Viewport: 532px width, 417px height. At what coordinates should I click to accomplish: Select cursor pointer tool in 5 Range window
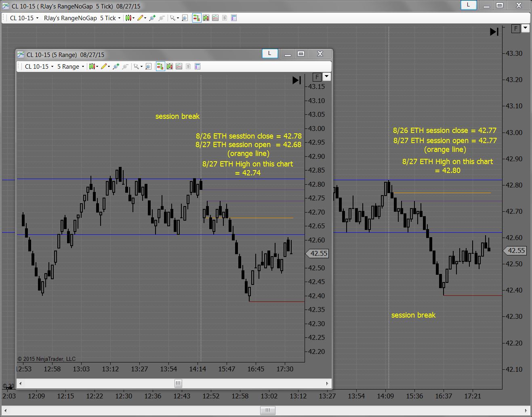(x=136, y=66)
